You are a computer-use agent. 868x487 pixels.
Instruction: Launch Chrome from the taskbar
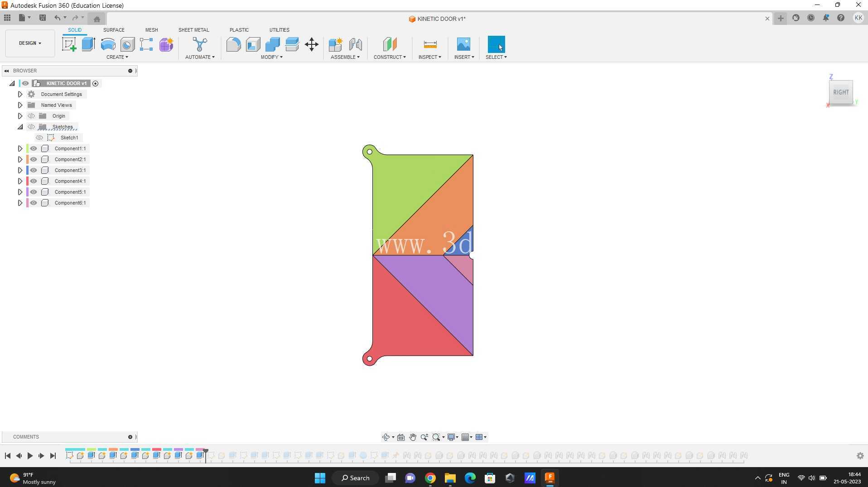point(430,478)
